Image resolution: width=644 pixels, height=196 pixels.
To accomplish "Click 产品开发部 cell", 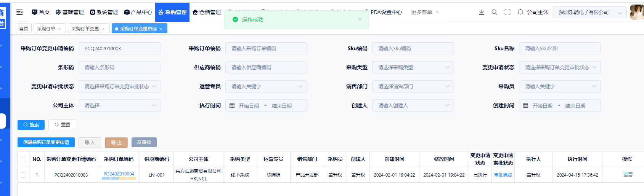I will tap(307, 175).
